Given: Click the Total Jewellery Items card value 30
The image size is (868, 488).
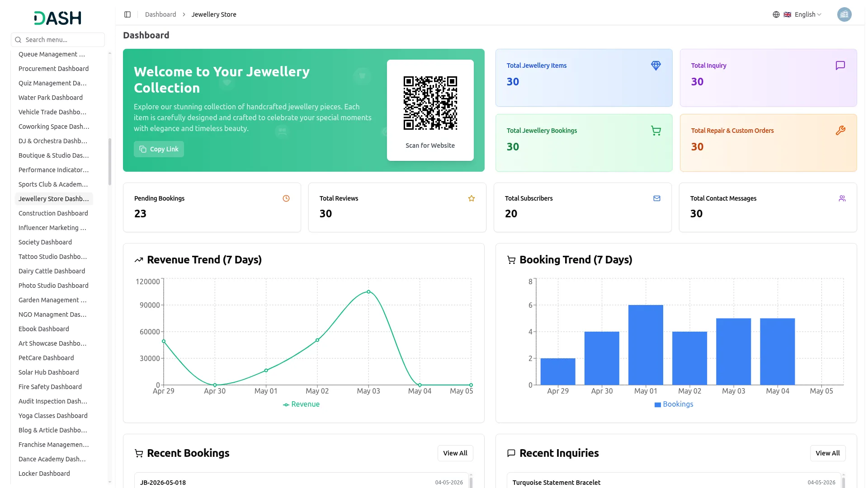Looking at the screenshot, I should [513, 82].
